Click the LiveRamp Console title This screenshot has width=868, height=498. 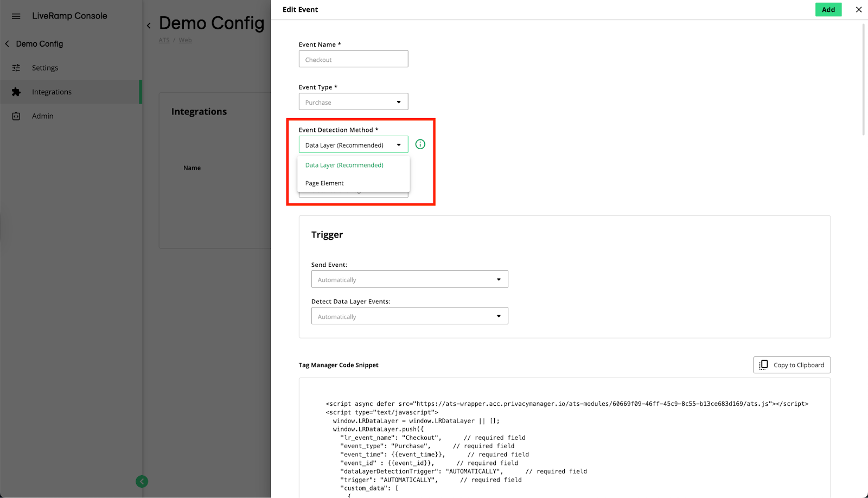pos(69,16)
